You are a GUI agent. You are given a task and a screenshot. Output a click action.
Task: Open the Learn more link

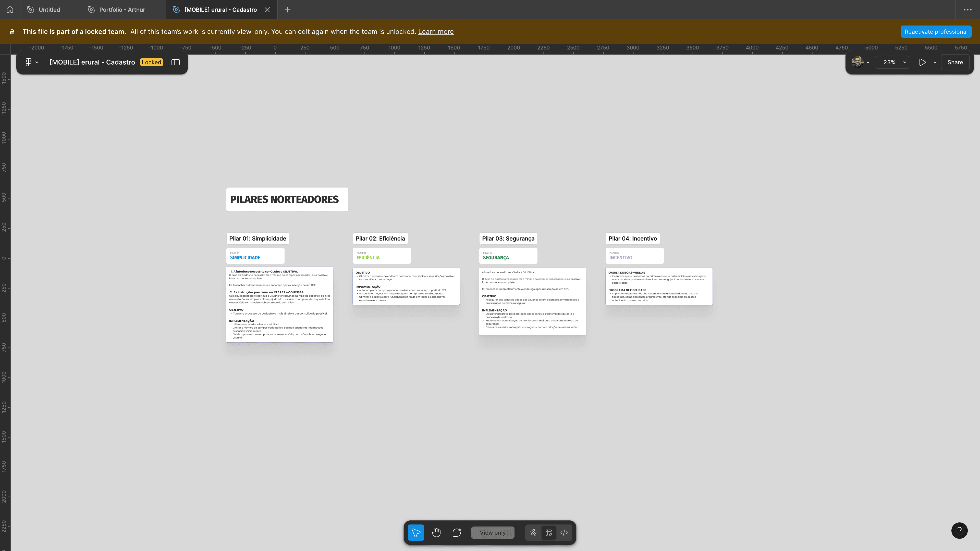coord(436,32)
